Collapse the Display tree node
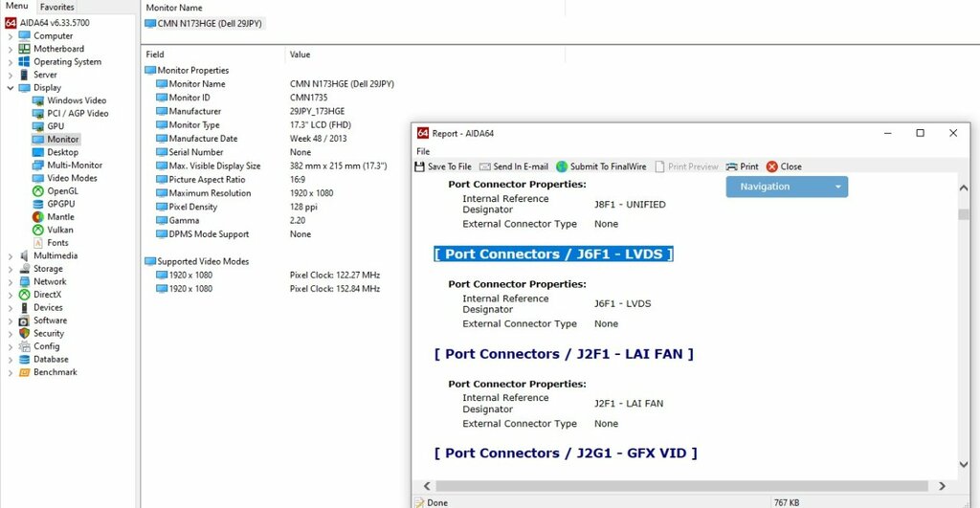The image size is (980, 508). tap(11, 88)
